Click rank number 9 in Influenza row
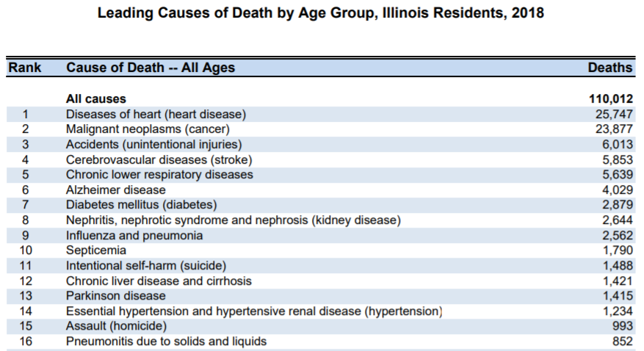Viewport: 644px width, 351px height. 26,235
